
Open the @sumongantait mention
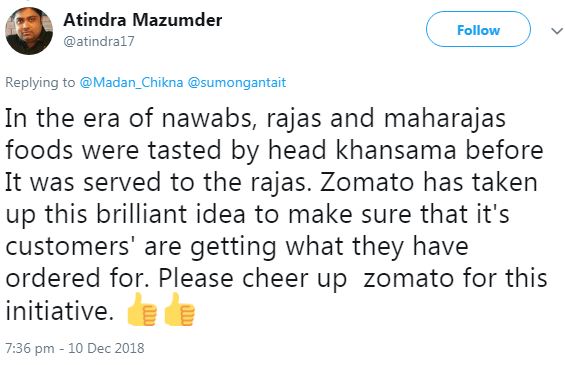click(x=237, y=83)
